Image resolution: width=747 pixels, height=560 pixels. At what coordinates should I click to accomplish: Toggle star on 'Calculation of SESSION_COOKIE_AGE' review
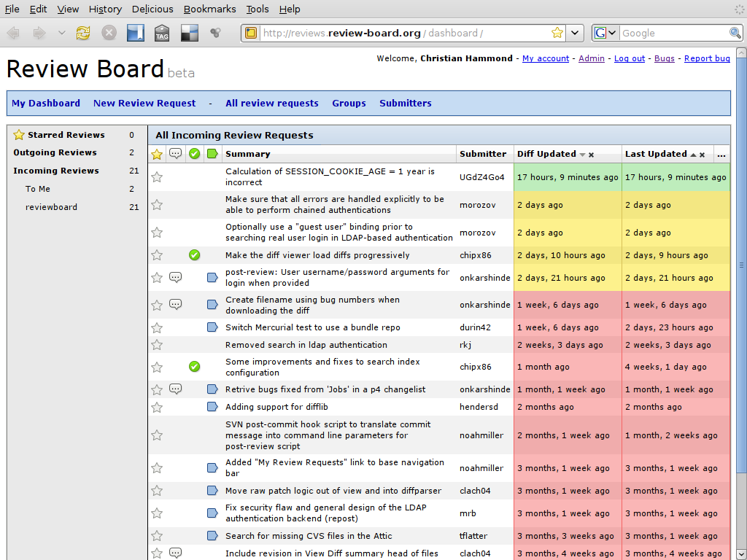point(157,177)
